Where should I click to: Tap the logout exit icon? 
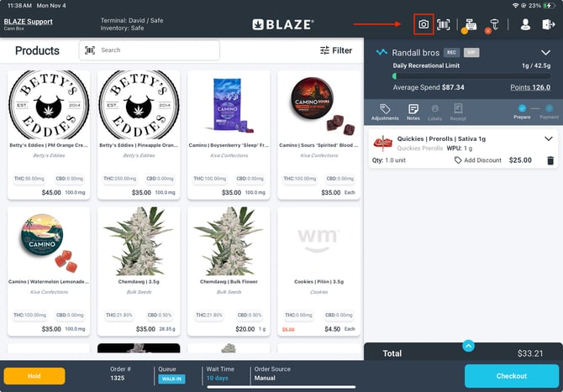(548, 24)
